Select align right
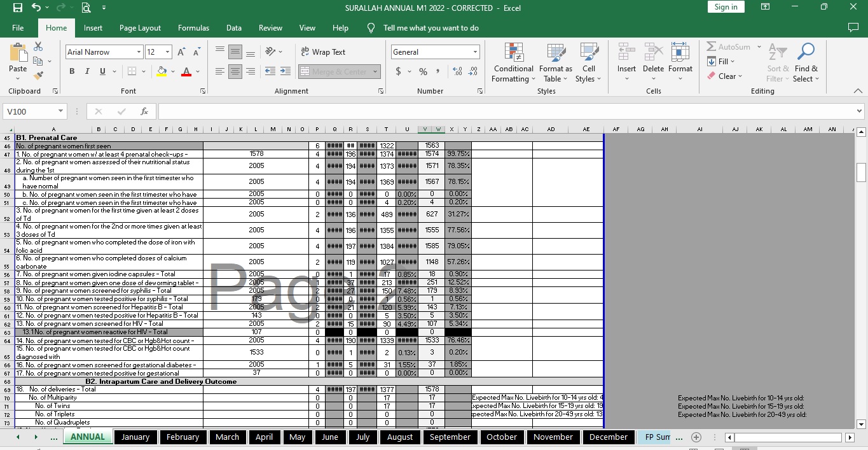This screenshot has height=450, width=868. point(251,71)
